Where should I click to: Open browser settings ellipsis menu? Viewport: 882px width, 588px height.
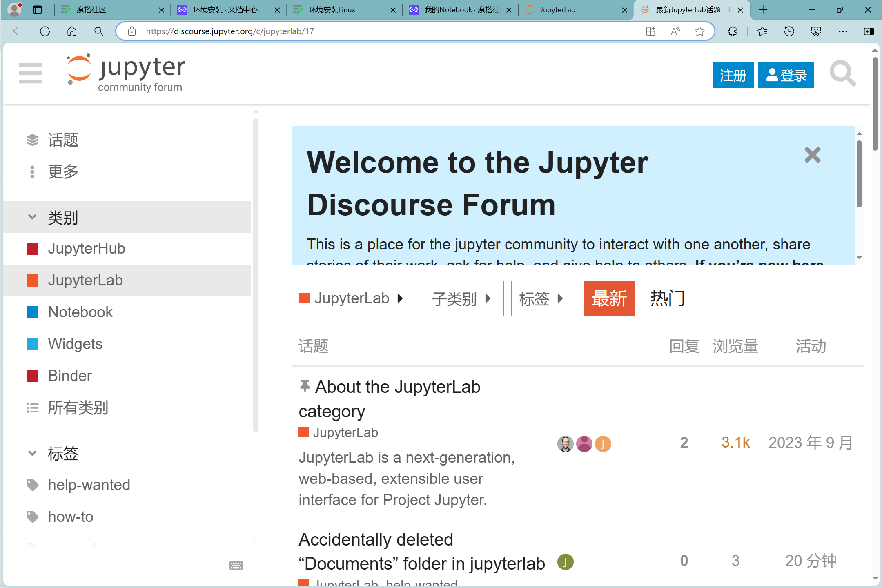843,31
